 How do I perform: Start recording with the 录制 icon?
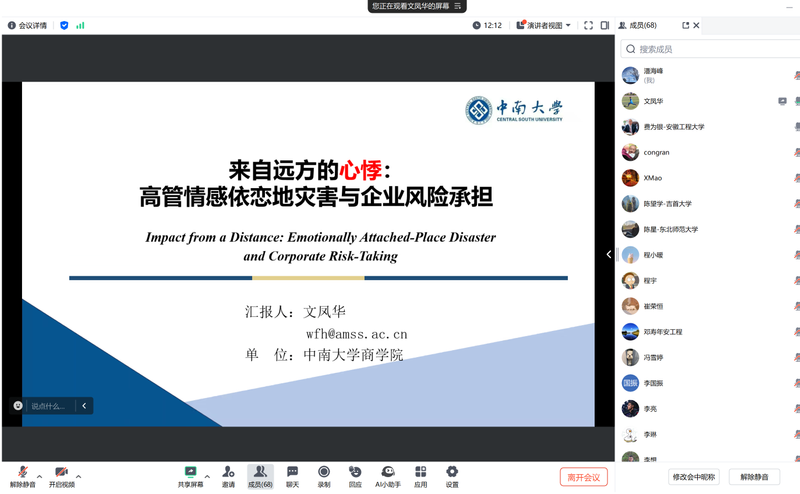[x=324, y=474]
